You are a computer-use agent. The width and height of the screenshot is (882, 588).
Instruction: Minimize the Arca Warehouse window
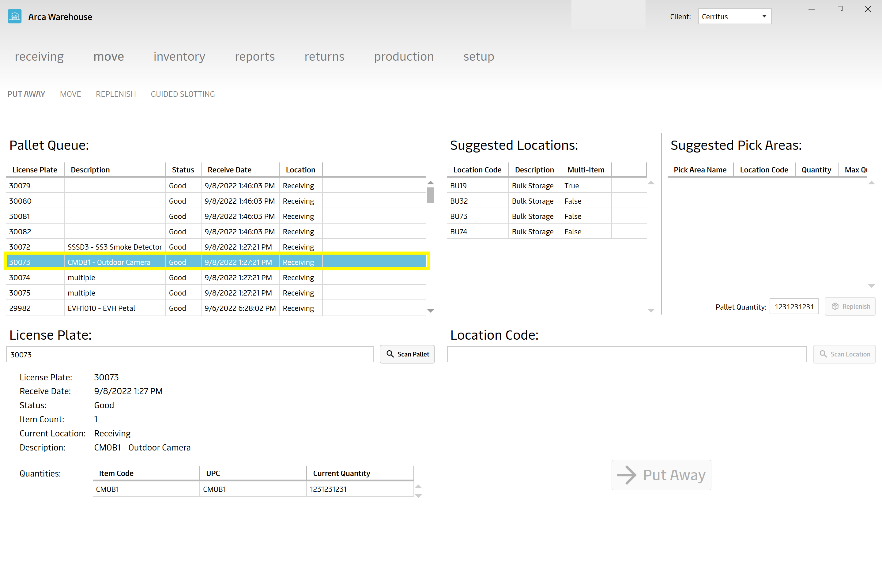pos(812,9)
